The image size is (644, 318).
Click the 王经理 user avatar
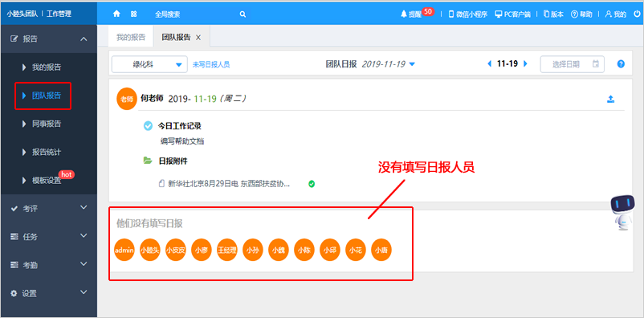point(227,250)
